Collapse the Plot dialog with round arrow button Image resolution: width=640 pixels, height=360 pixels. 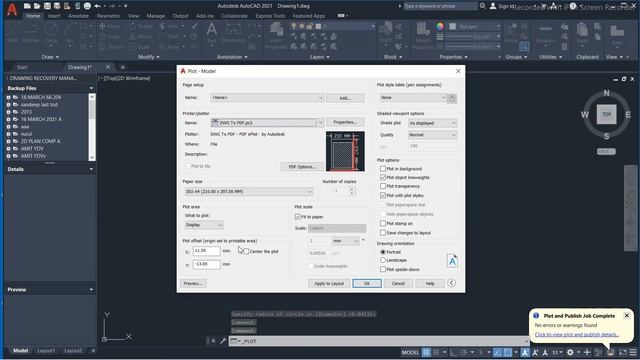(451, 283)
